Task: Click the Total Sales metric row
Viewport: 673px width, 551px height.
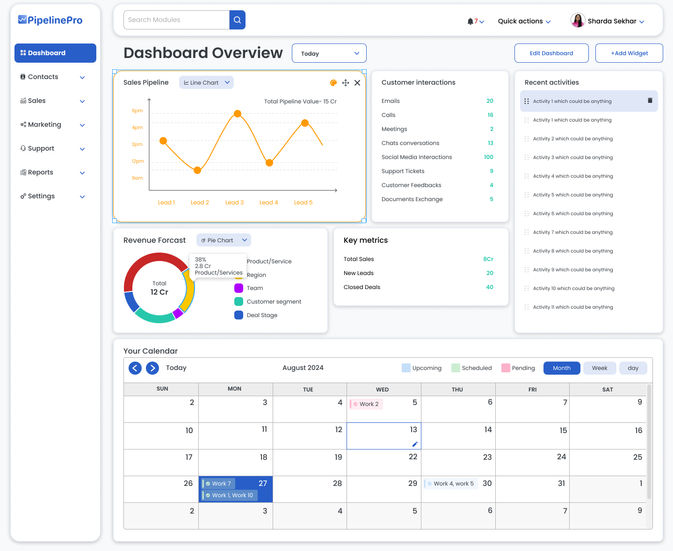Action: coord(418,259)
